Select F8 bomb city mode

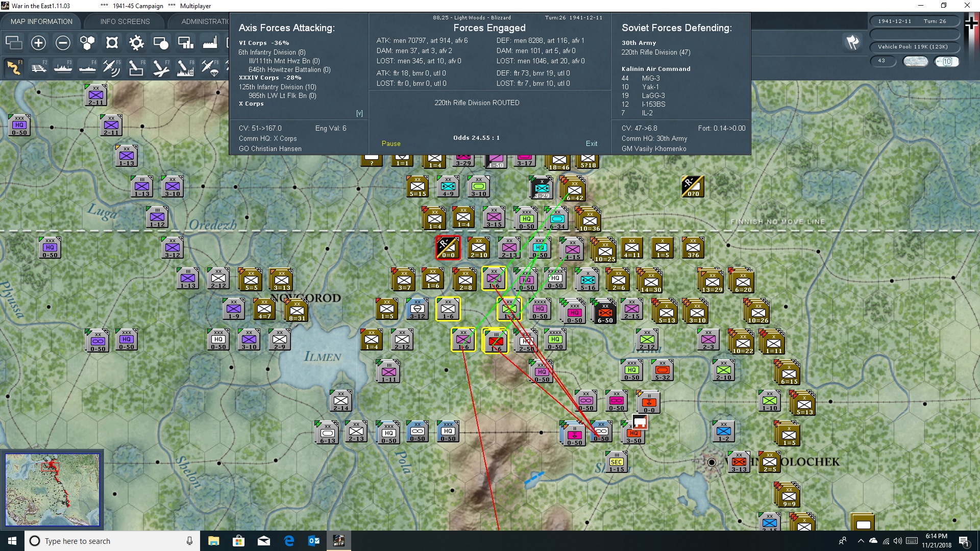pyautogui.click(x=185, y=67)
